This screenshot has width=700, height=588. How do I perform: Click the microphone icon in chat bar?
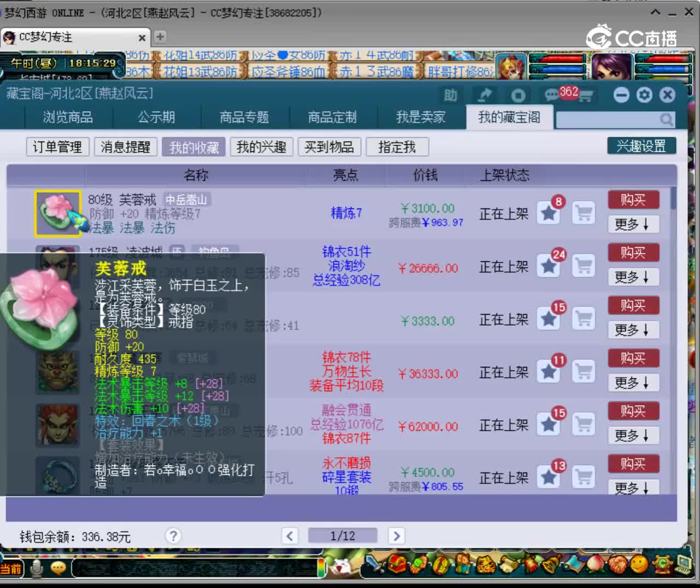pyautogui.click(x=36, y=568)
